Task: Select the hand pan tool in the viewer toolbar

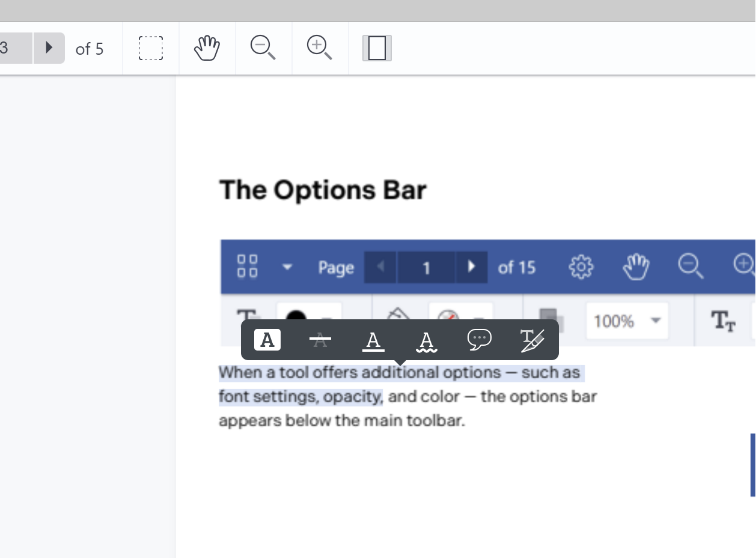Action: (207, 48)
